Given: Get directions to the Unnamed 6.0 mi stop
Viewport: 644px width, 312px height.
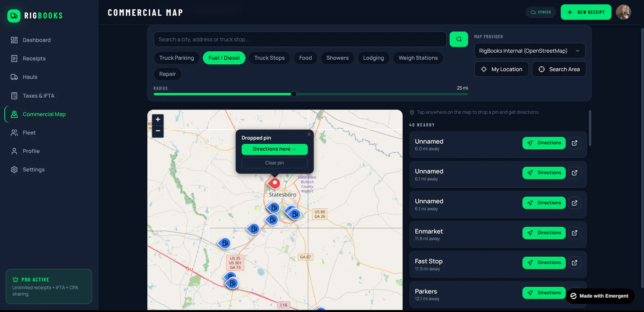Looking at the screenshot, I should click(544, 143).
